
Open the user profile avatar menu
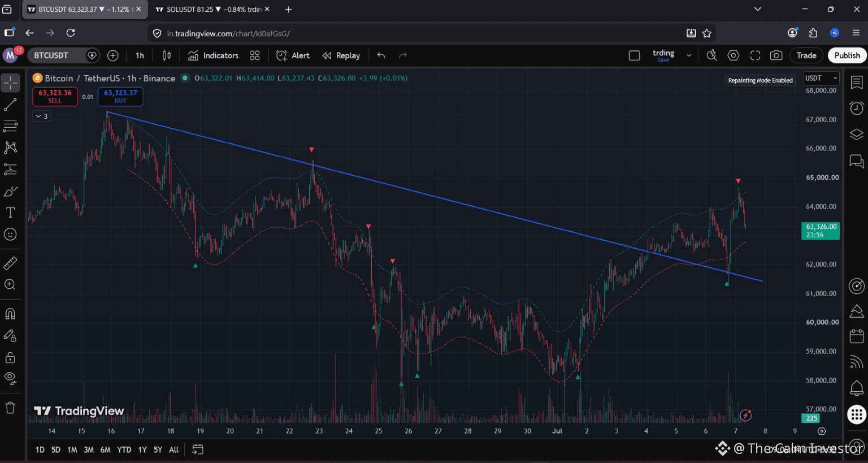tap(10, 55)
